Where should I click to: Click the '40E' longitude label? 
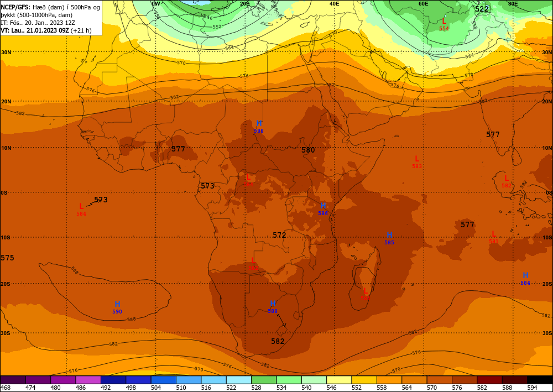click(335, 3)
